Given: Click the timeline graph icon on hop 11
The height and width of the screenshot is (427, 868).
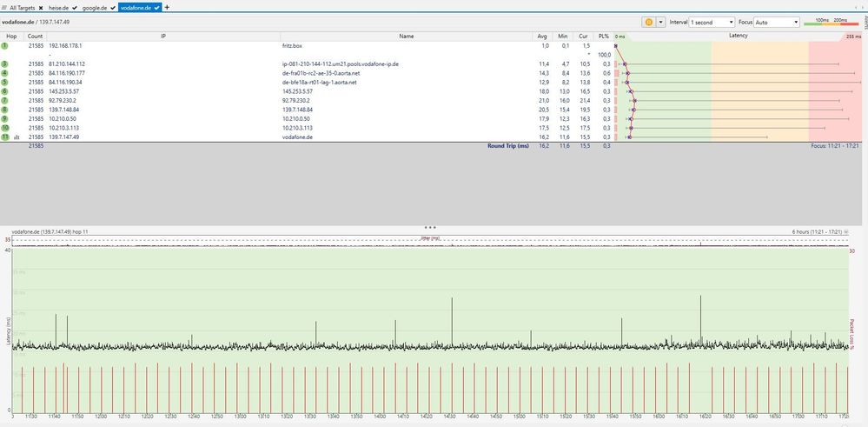Looking at the screenshot, I should click(x=17, y=137).
